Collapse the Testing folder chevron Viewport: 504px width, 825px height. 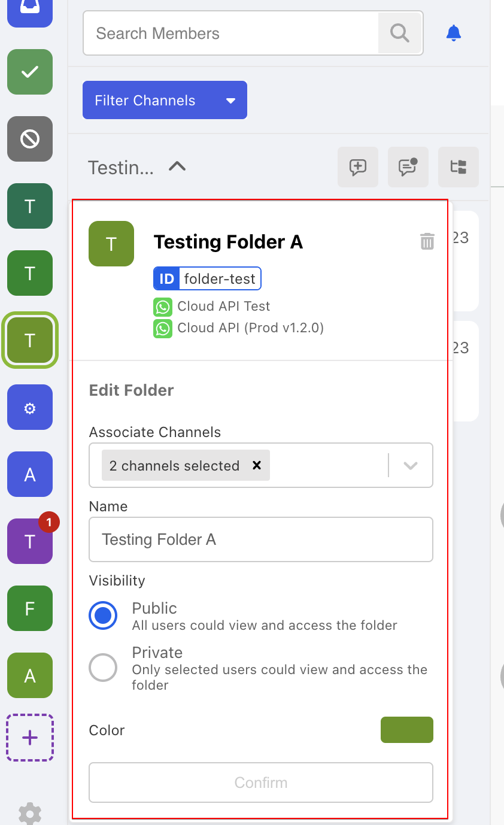click(177, 167)
